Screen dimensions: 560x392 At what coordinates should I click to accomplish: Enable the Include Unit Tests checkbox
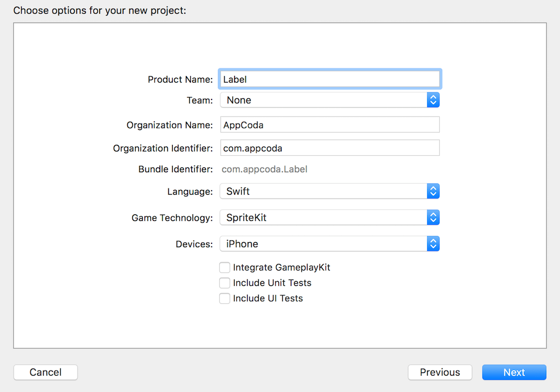[x=225, y=283]
